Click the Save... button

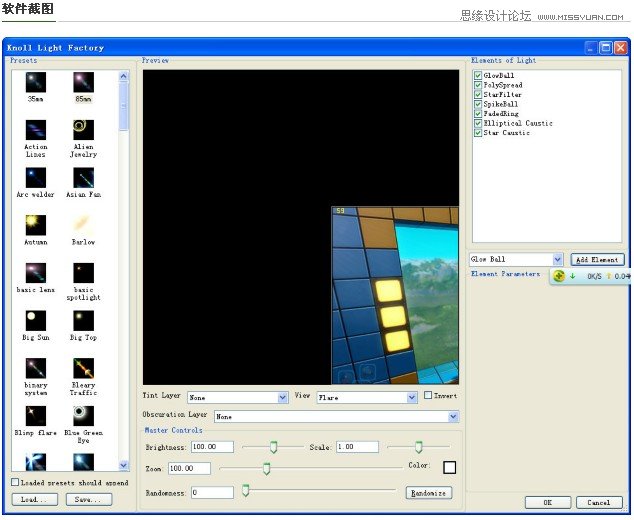(88, 499)
